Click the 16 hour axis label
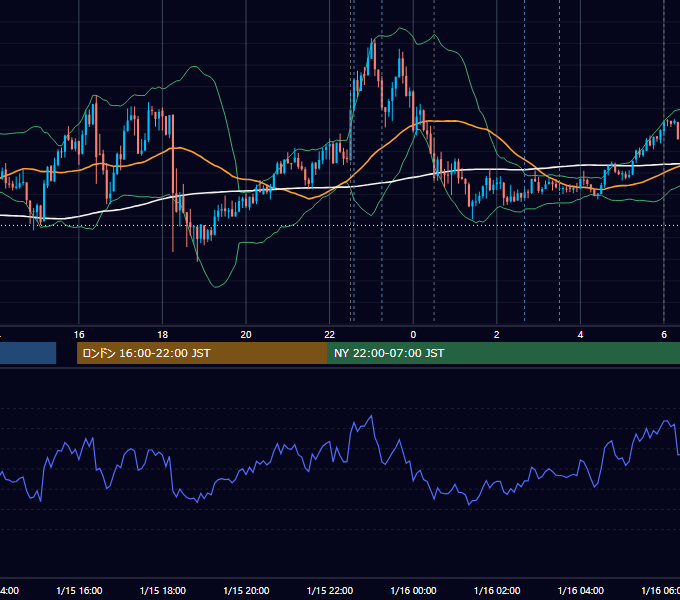 (79, 335)
